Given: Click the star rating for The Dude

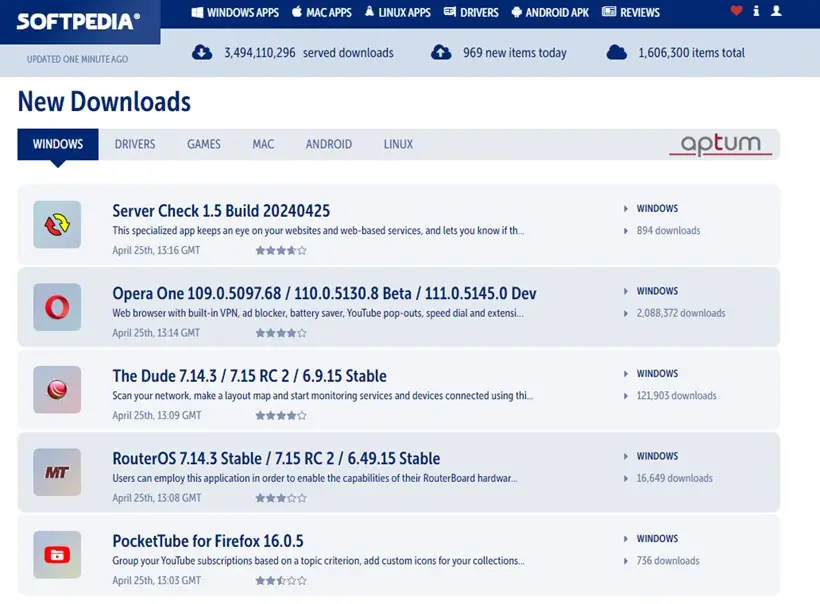Looking at the screenshot, I should click(x=281, y=416).
